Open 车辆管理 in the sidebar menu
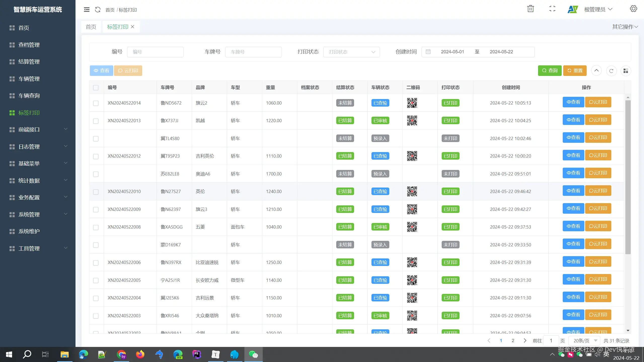Screen dimensions: 644x362 click(x=29, y=79)
